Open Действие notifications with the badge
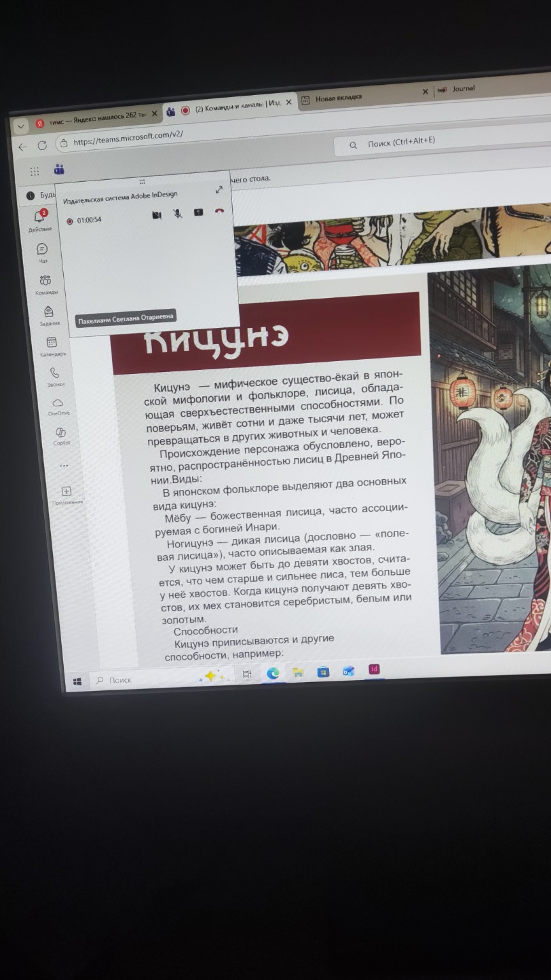The image size is (551, 980). coord(40,214)
